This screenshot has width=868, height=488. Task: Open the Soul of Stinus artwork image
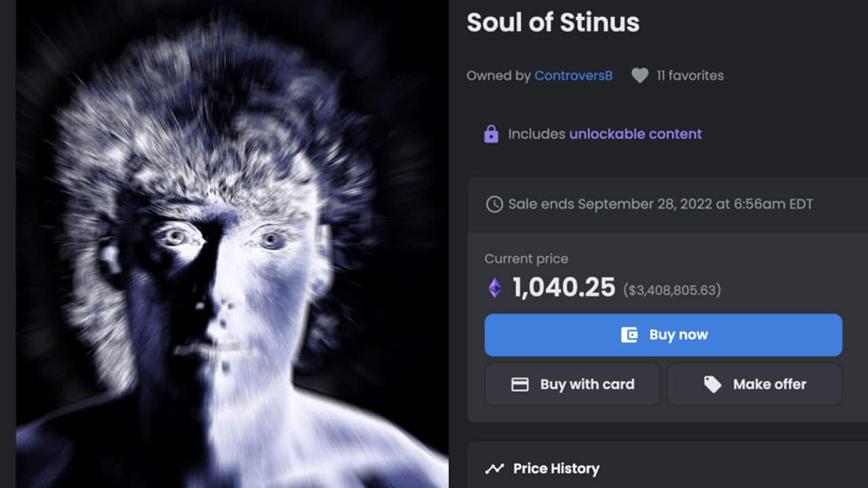click(x=232, y=244)
